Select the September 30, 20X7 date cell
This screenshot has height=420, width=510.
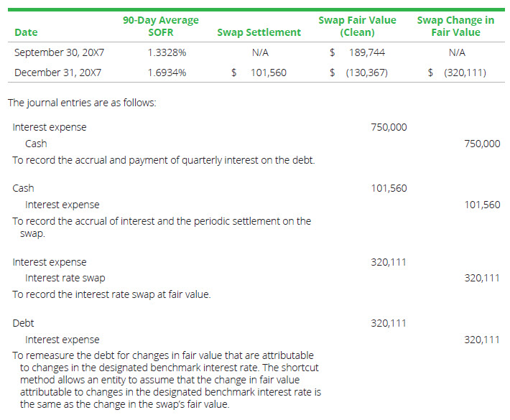(x=57, y=52)
